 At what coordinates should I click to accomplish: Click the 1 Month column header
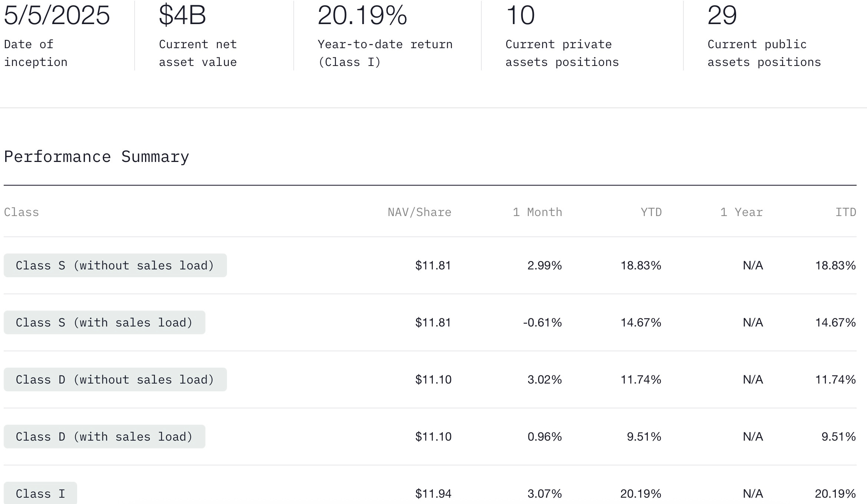537,212
